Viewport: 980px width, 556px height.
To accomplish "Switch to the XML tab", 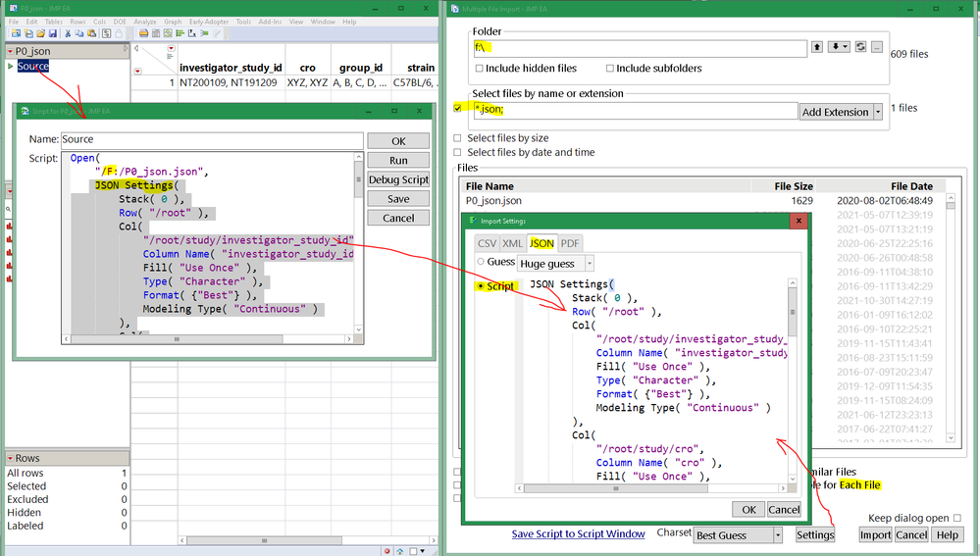I will click(512, 243).
